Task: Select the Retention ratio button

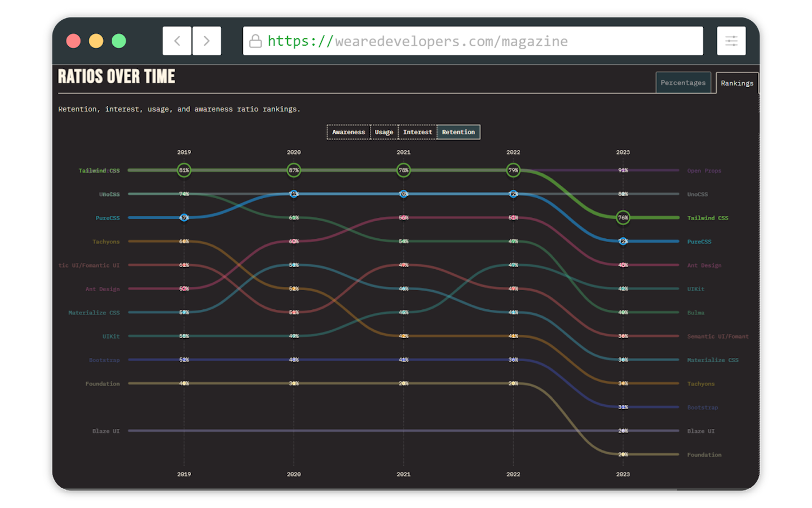Action: [458, 132]
